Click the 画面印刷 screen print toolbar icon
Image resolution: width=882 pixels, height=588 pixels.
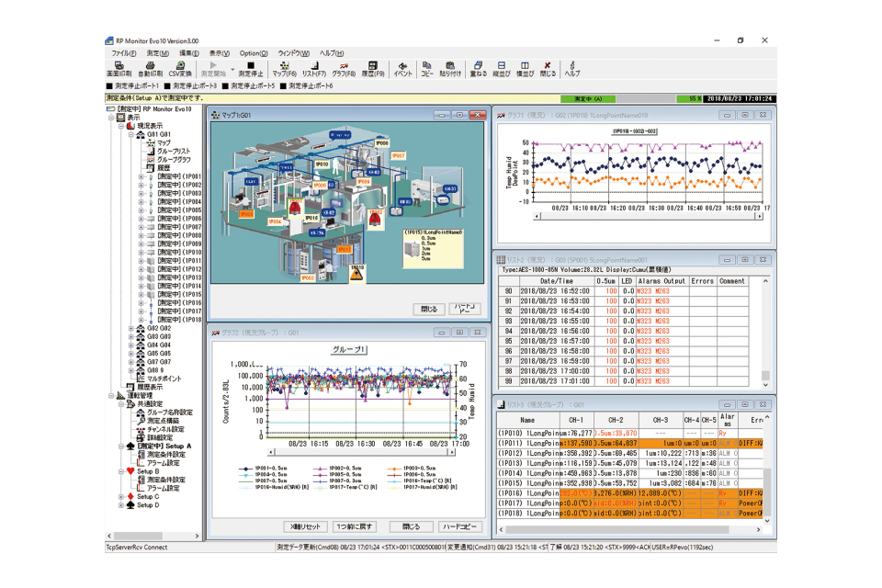coord(119,69)
